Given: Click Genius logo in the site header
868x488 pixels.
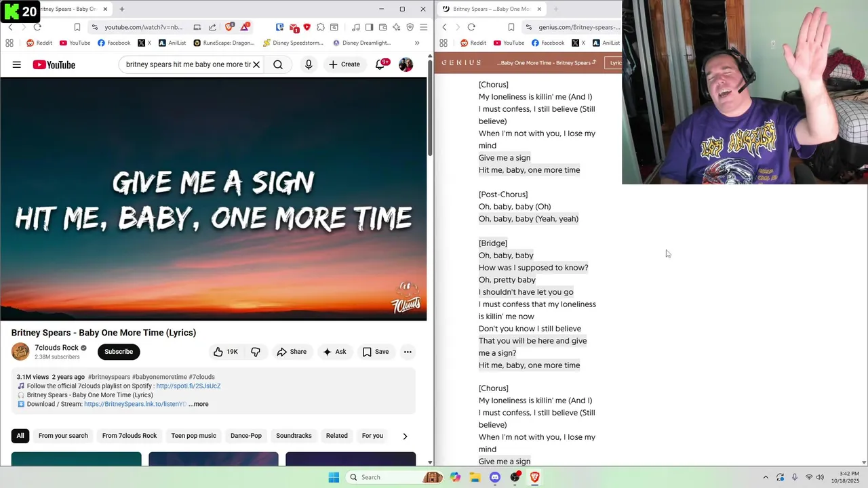Looking at the screenshot, I should 461,62.
